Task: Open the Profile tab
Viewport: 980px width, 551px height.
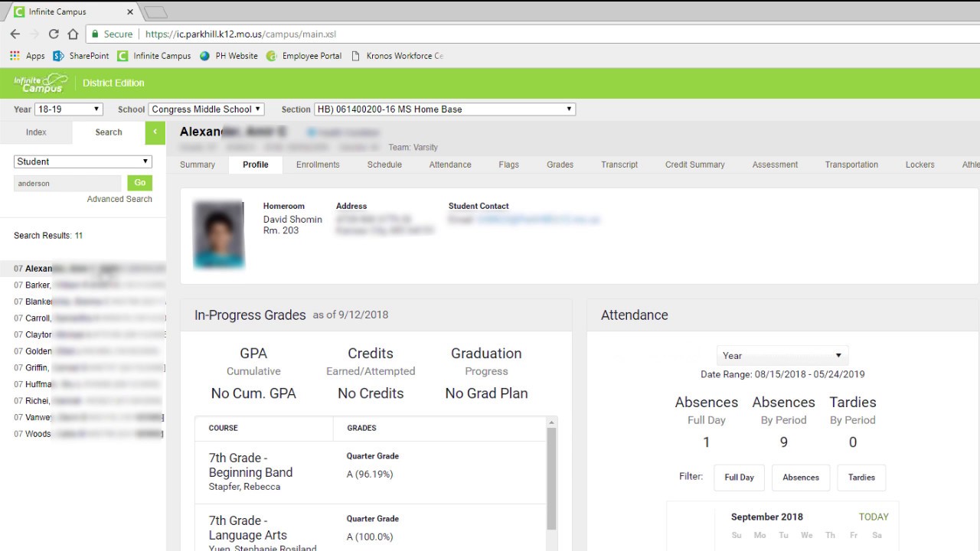Action: [256, 165]
